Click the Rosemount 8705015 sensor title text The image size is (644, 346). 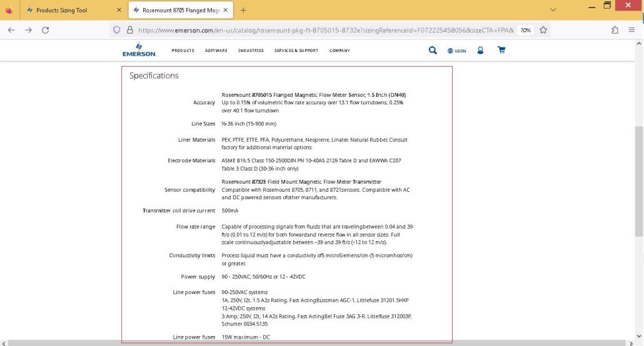pos(314,95)
